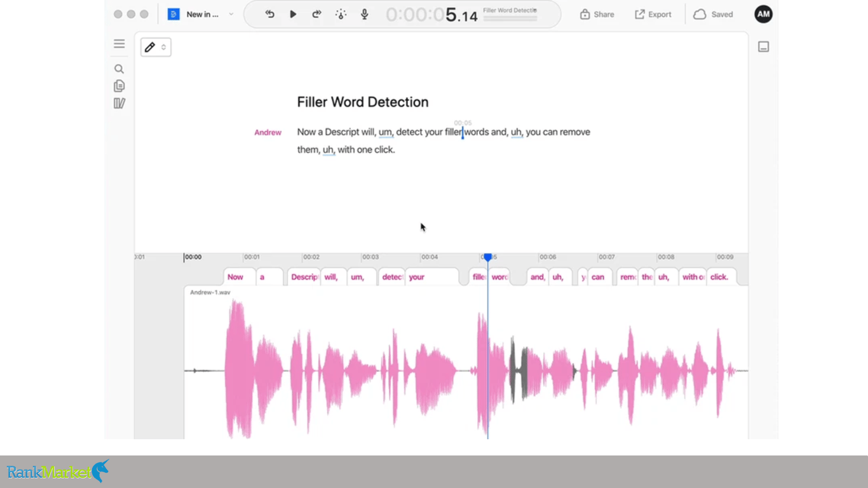
Task: Click 'click.' at the transcript's end
Action: (384, 150)
